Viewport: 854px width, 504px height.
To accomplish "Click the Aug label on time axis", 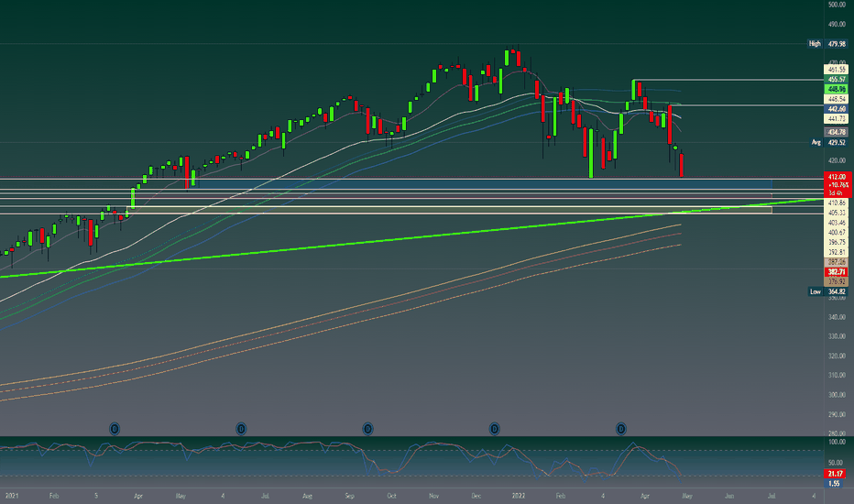I will click(x=307, y=496).
